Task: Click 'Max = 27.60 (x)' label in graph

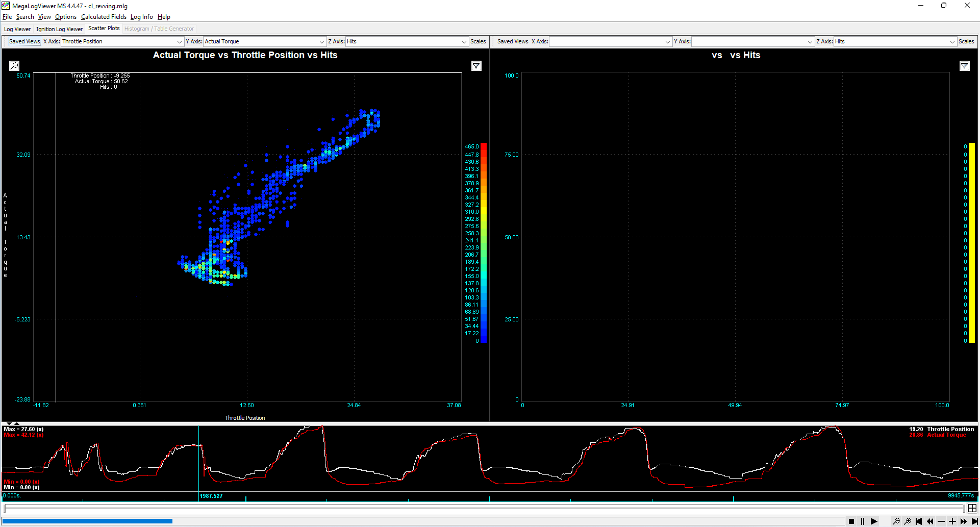Action: click(x=23, y=429)
